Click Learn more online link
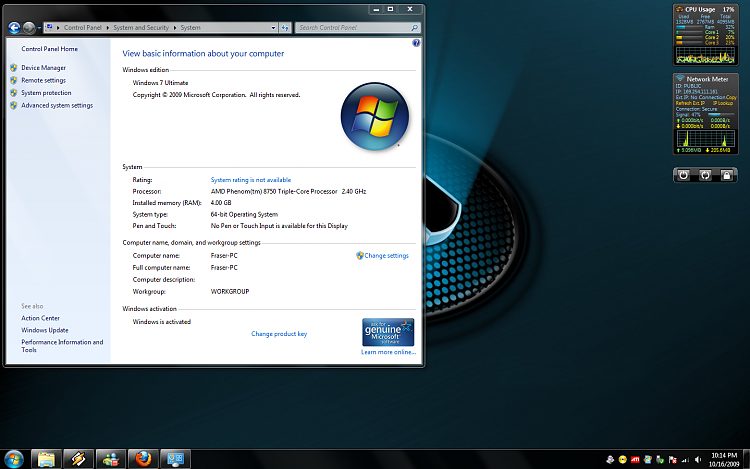Image resolution: width=750 pixels, height=469 pixels. (x=388, y=352)
